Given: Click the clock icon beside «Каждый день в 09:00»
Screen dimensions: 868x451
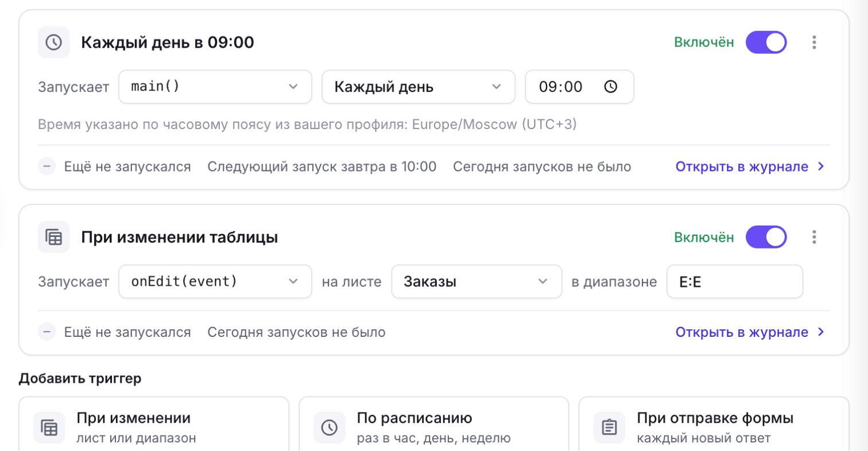Looking at the screenshot, I should click(53, 42).
